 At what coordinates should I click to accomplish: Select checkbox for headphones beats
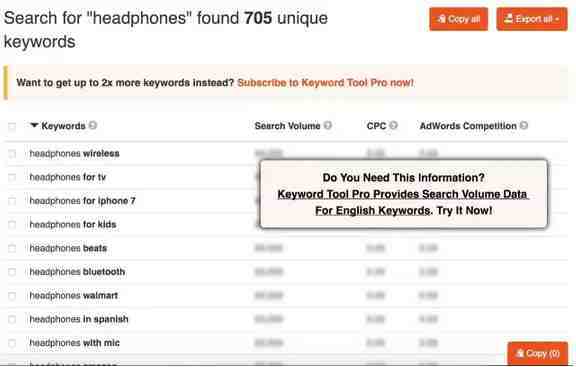pyautogui.click(x=12, y=248)
